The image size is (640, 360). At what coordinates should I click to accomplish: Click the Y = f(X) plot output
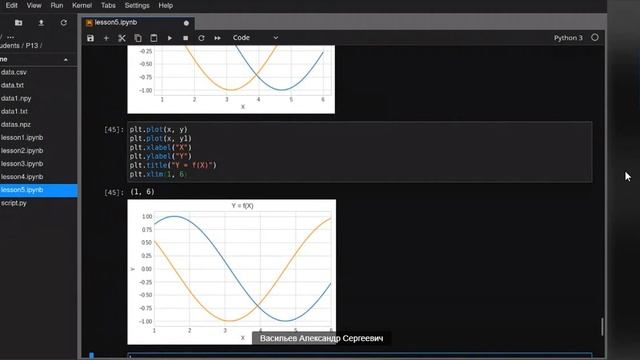coord(231,272)
